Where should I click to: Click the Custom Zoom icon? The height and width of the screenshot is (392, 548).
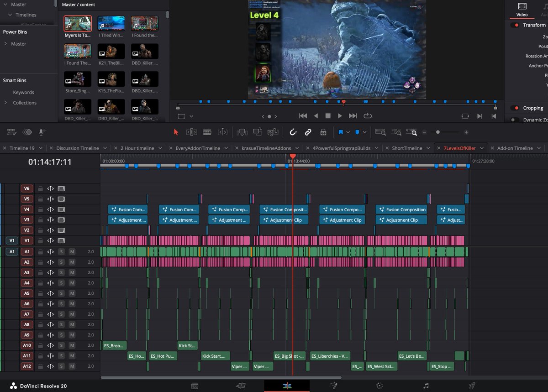point(412,132)
